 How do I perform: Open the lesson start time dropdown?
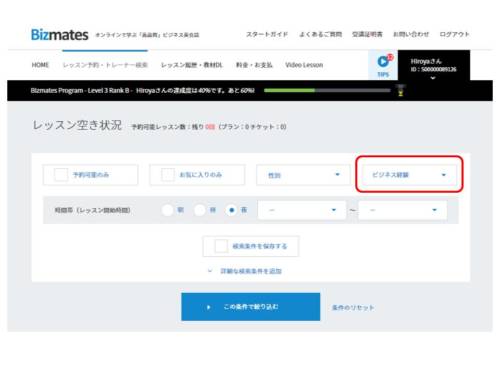coord(302,210)
